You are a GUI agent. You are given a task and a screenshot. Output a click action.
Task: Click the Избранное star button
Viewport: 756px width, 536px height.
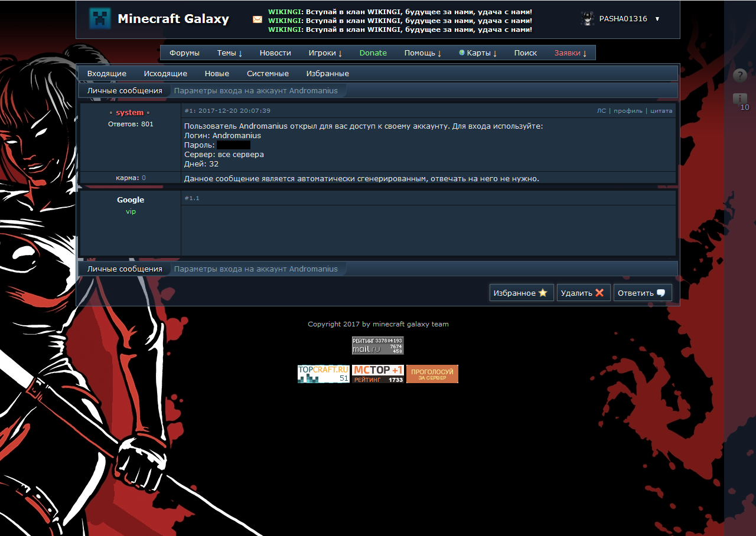522,293
